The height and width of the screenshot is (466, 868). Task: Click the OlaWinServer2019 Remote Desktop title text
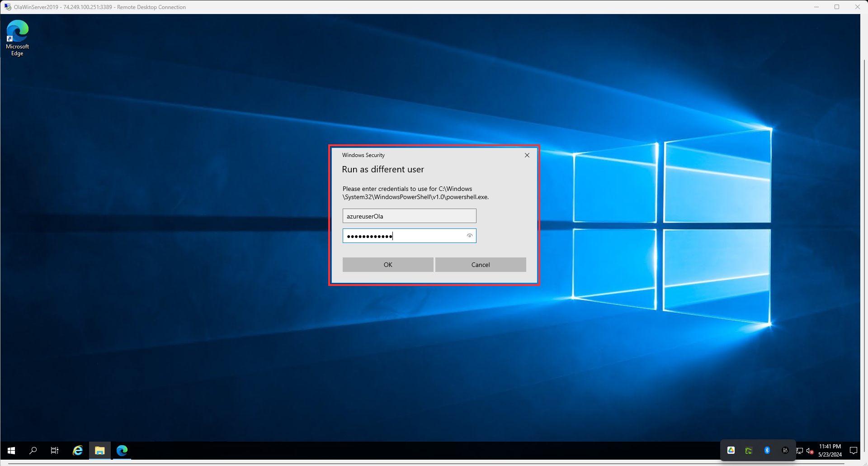tap(100, 7)
